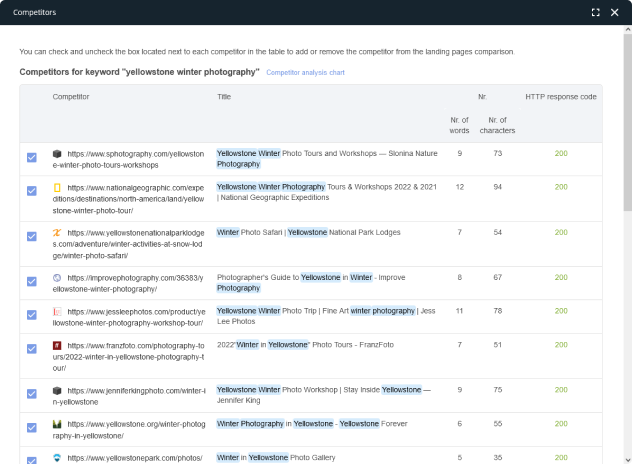Viewport: 632px width, 464px height.
Task: Toggle the improvephotography.com row checkbox
Action: [x=32, y=281]
